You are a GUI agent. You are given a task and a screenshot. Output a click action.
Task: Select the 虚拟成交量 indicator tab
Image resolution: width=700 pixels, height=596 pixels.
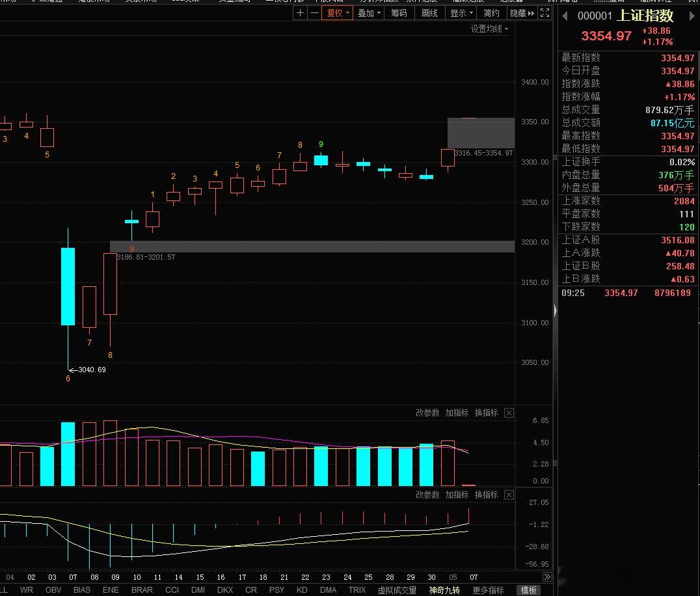397,590
